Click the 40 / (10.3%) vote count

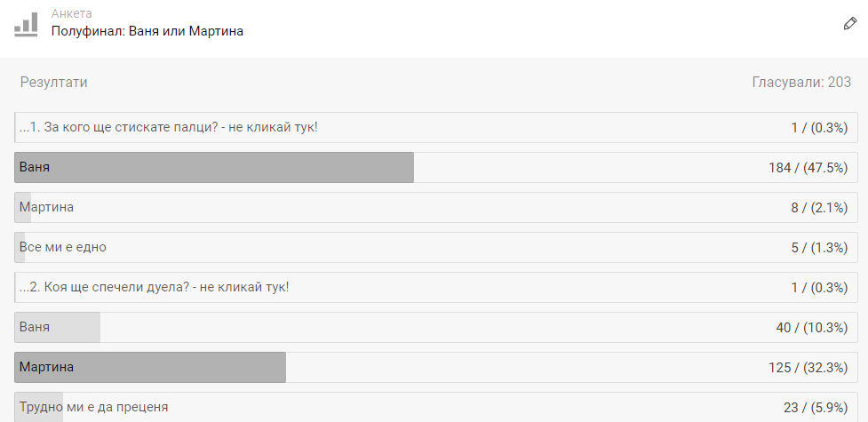[812, 327]
